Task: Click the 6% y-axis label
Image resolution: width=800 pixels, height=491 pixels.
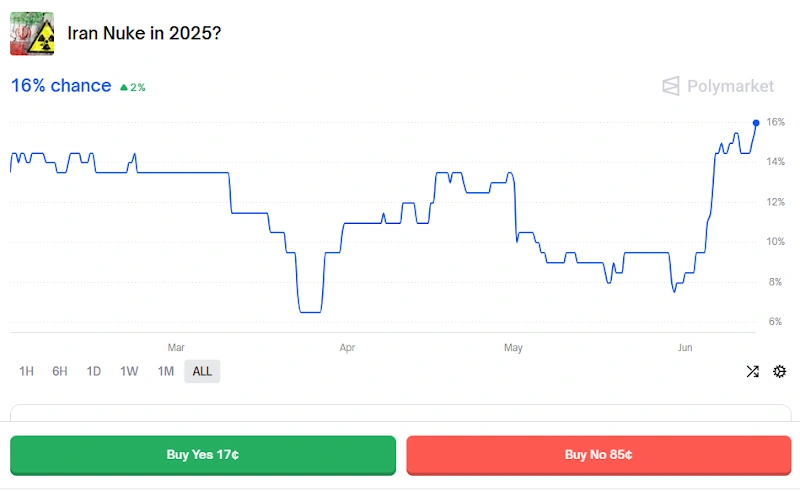Action: pyautogui.click(x=776, y=322)
